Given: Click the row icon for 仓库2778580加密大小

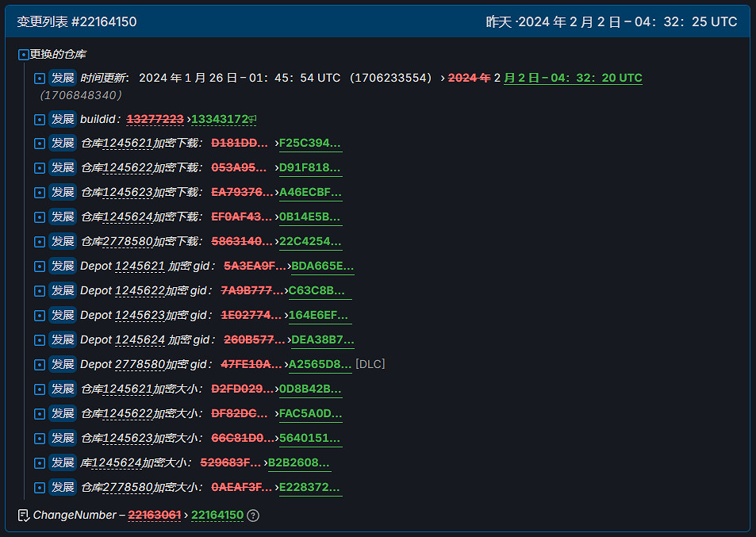Looking at the screenshot, I should coord(40,488).
